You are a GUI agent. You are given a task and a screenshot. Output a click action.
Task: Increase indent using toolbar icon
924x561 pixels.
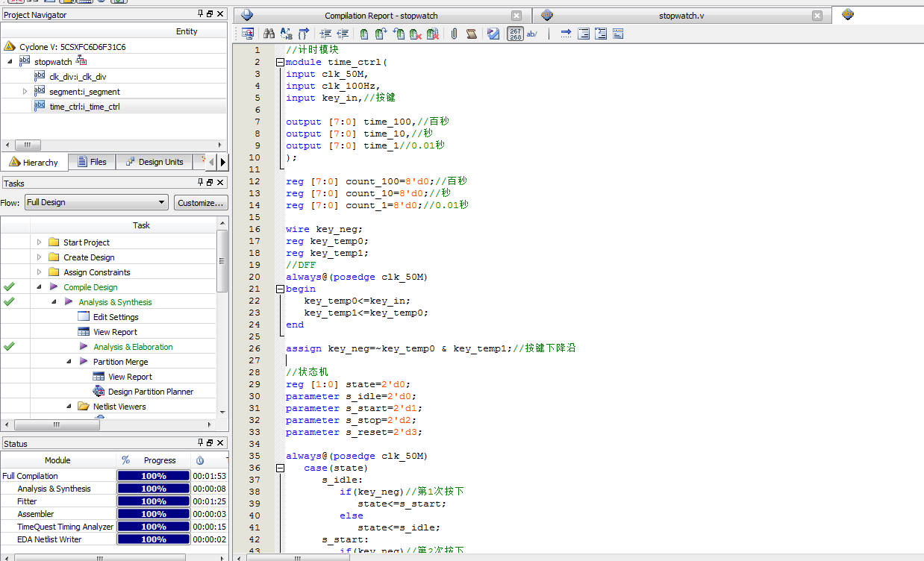[x=327, y=34]
